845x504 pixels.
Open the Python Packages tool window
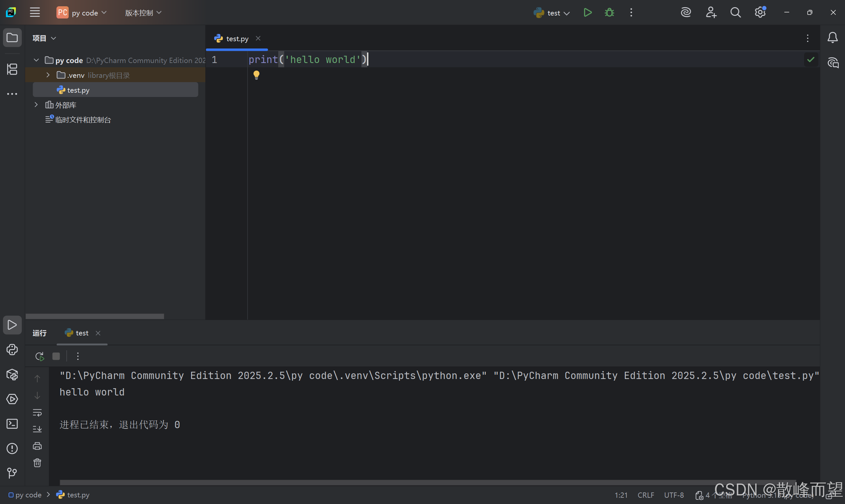point(12,375)
